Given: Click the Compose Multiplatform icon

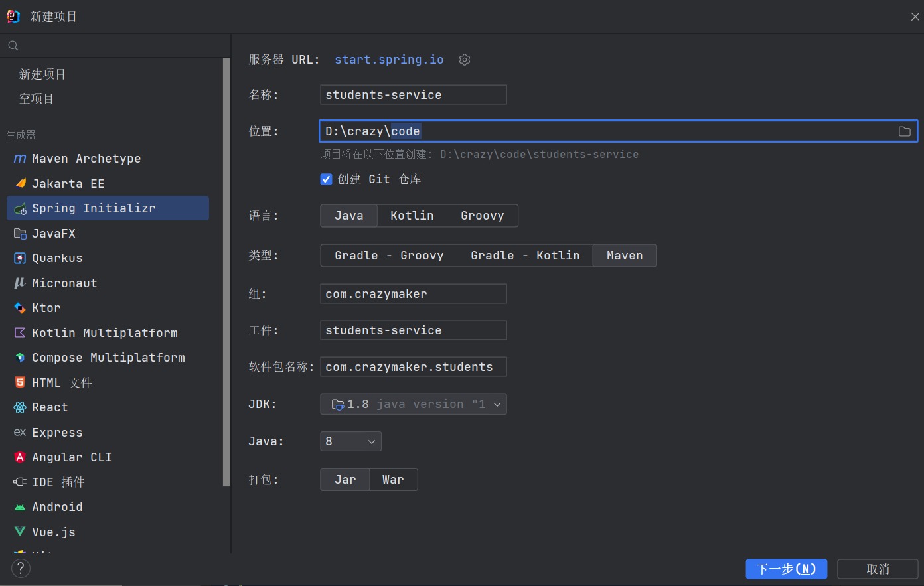Looking at the screenshot, I should 20,358.
